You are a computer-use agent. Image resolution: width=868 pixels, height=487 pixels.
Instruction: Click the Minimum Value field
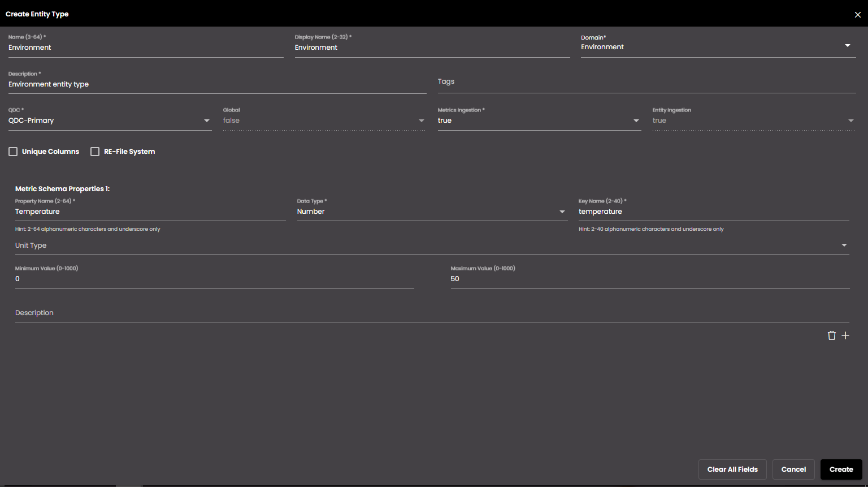pyautogui.click(x=215, y=279)
